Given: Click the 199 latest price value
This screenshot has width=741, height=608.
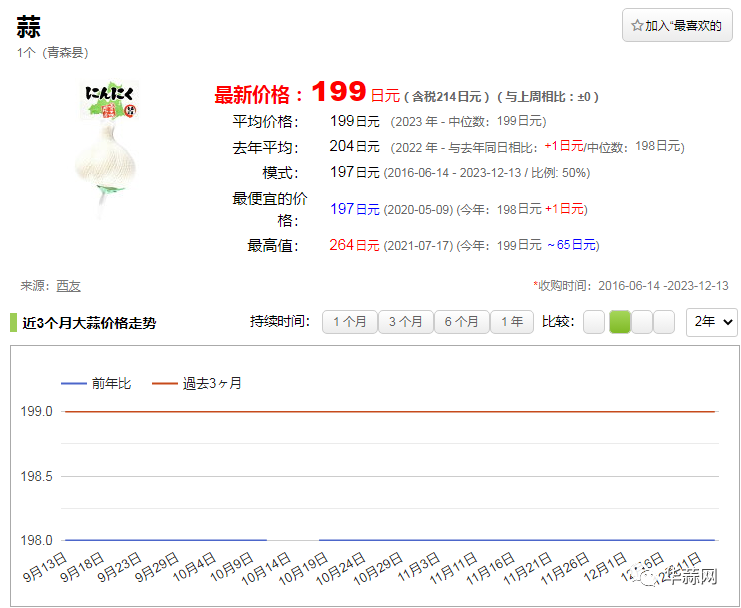Looking at the screenshot, I should click(339, 91).
